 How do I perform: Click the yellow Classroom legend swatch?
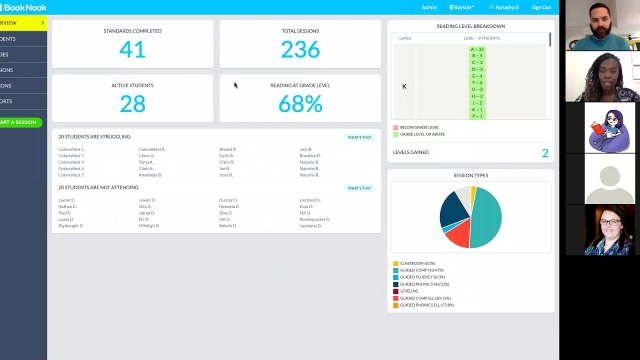[396, 264]
